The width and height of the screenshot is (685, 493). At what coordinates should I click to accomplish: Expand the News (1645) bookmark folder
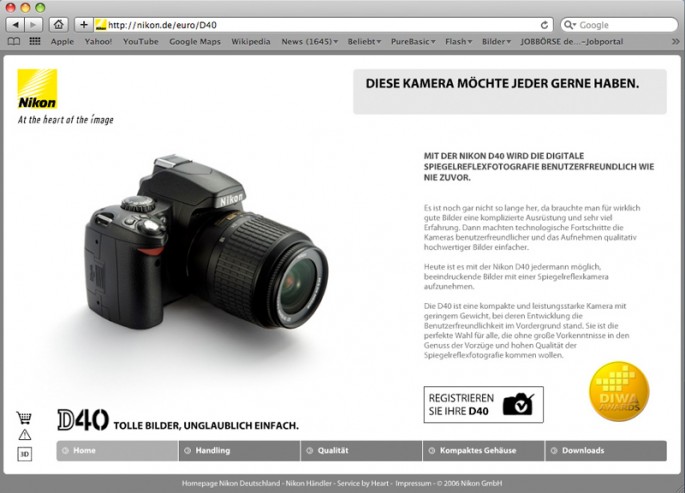point(309,41)
